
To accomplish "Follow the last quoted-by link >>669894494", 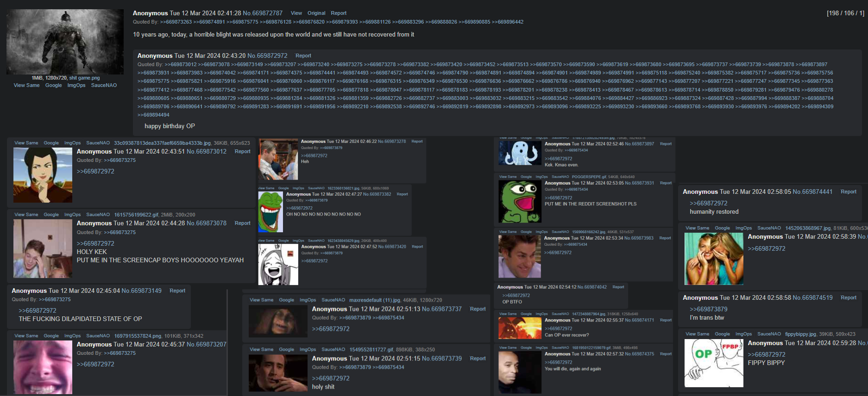I will point(153,115).
